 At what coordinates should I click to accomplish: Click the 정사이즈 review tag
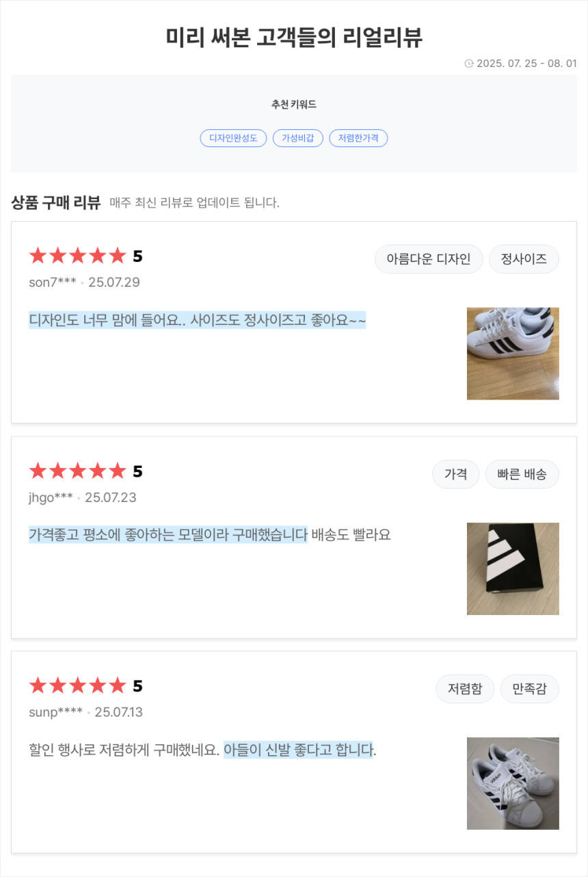tap(524, 259)
